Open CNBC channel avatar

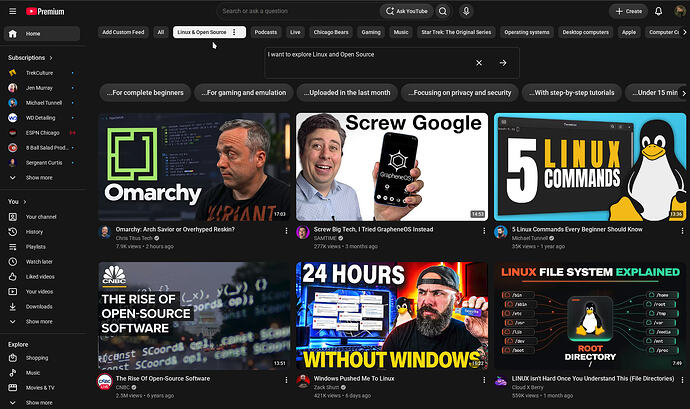coord(105,381)
